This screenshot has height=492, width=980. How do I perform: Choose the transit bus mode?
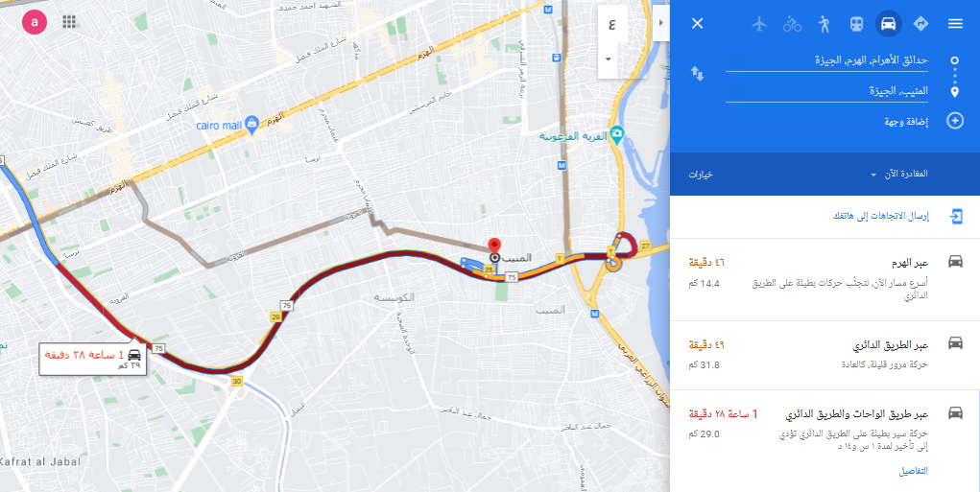(x=855, y=24)
